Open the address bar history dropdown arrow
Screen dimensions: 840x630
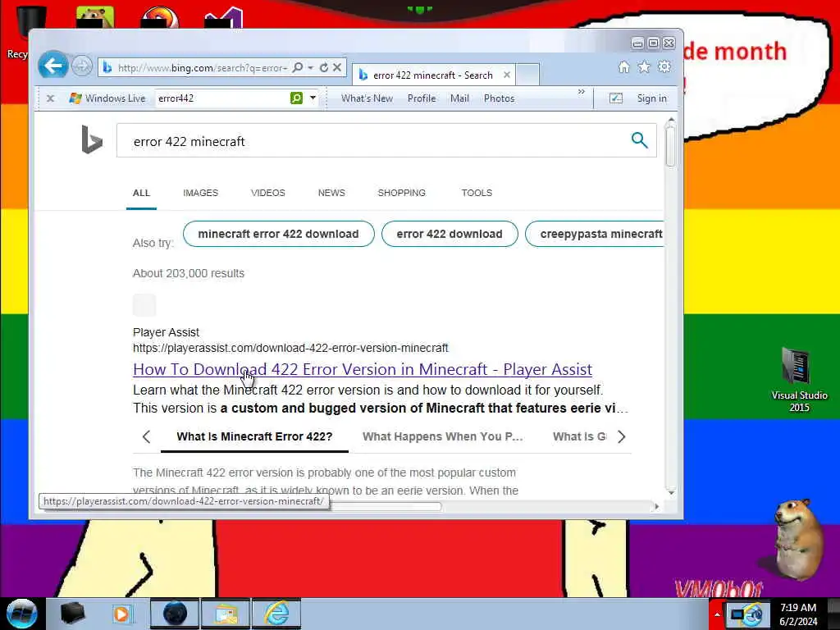[311, 67]
